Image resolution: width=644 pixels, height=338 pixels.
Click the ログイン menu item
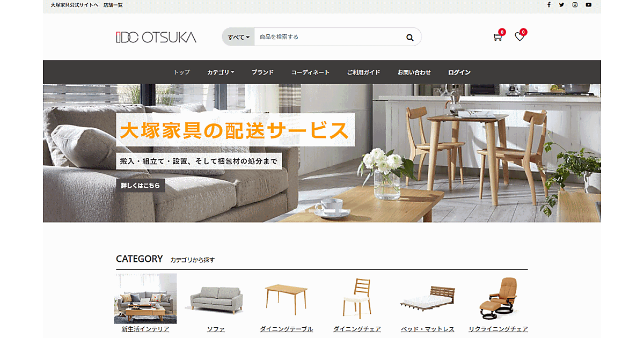[x=459, y=72]
